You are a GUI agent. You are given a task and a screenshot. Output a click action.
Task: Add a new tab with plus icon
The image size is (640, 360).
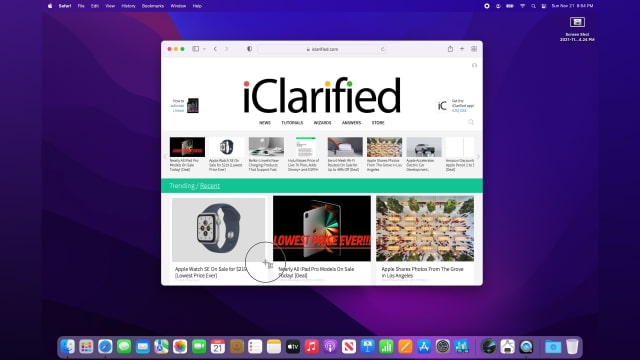[x=462, y=49]
